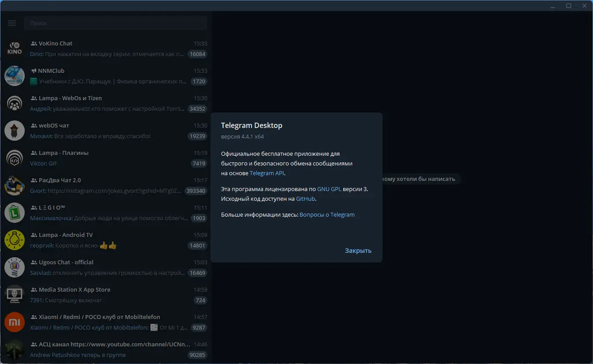Click the L Ξ G I O™ chat name
This screenshot has height=364, width=593.
point(52,208)
